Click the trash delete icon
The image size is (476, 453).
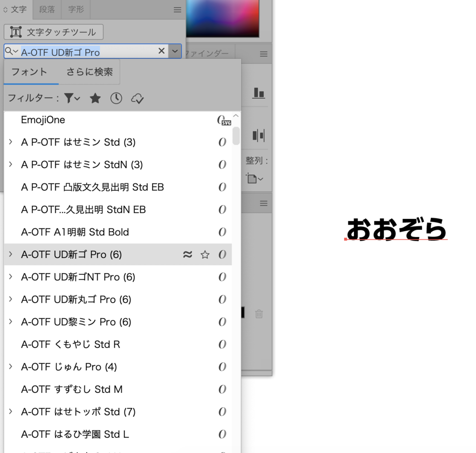point(259,314)
